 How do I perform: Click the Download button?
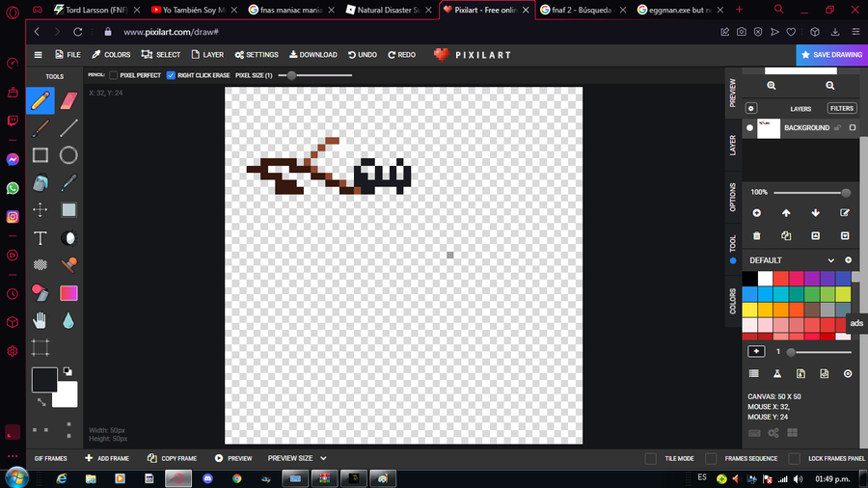pos(313,55)
